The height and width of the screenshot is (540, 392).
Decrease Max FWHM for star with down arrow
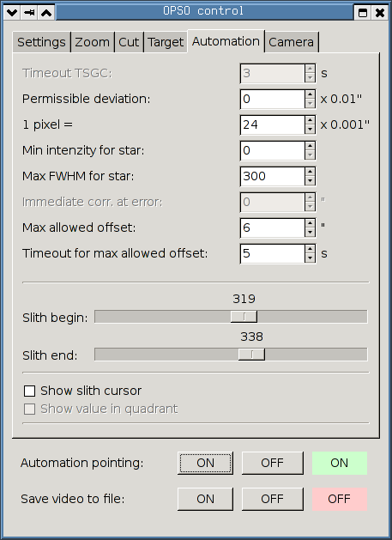tap(311, 180)
